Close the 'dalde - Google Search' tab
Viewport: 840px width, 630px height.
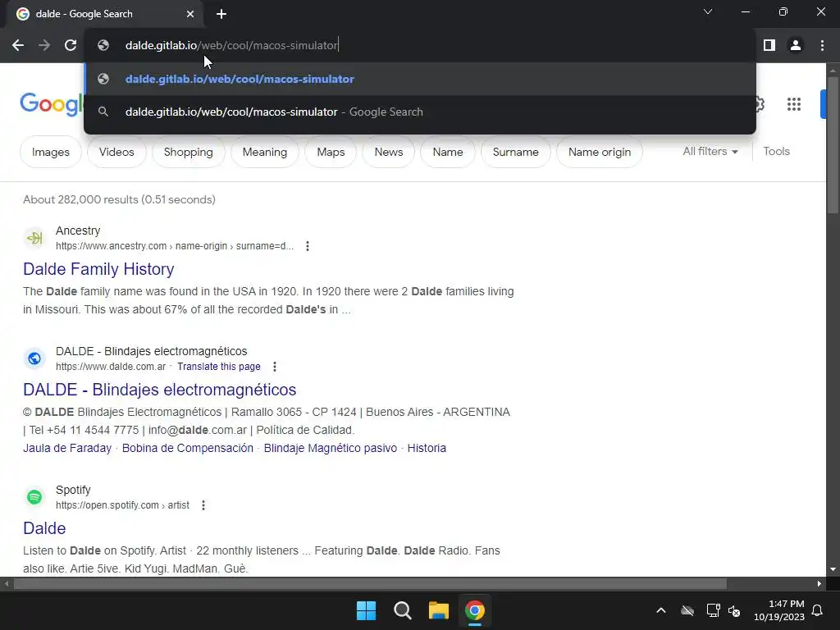point(190,14)
